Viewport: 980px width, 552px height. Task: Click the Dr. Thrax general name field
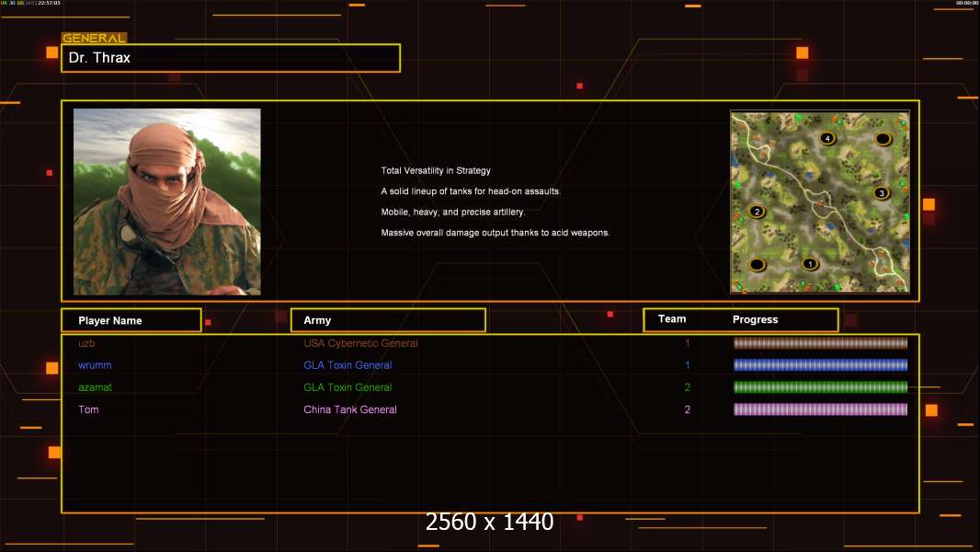[231, 58]
